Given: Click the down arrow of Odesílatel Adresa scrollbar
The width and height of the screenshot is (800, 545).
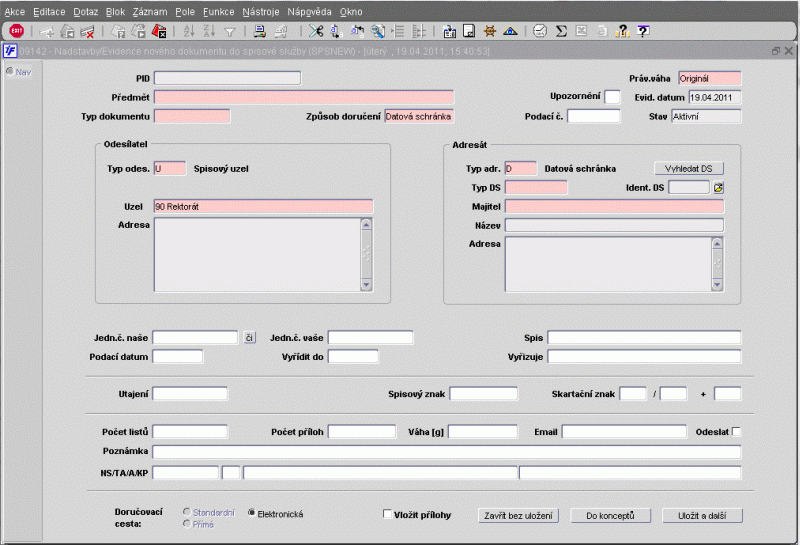Looking at the screenshot, I should (x=366, y=285).
